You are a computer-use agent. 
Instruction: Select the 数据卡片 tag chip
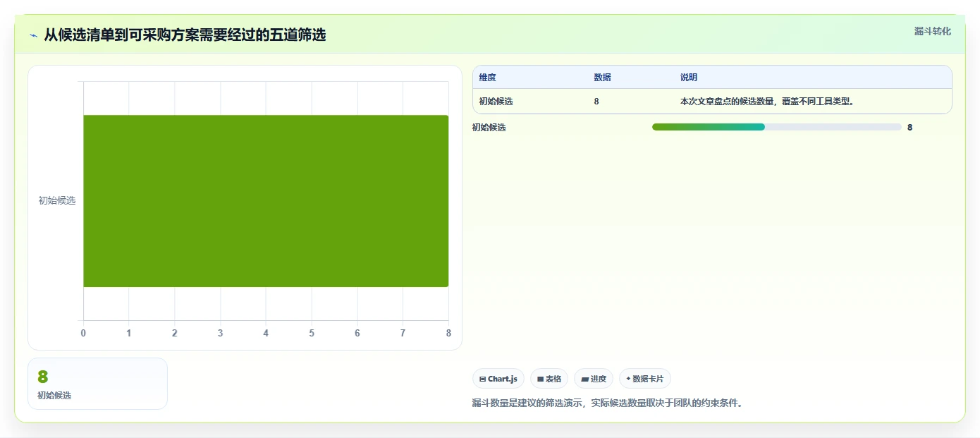(644, 379)
